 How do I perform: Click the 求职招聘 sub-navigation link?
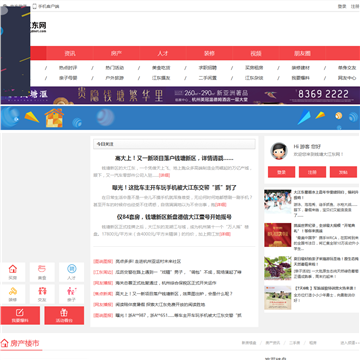pos(208,68)
